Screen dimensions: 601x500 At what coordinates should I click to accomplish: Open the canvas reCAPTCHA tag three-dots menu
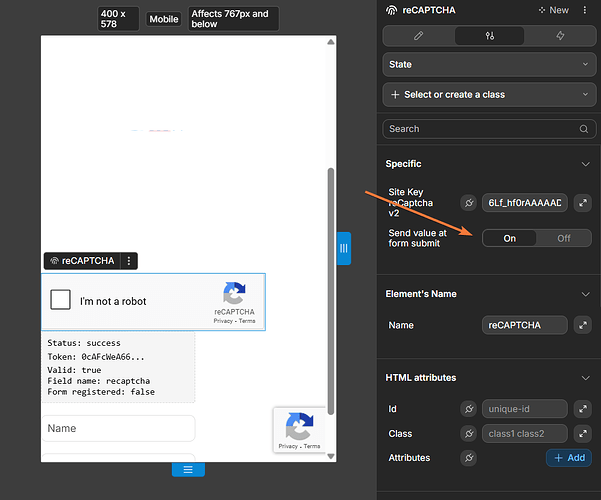pos(129,261)
